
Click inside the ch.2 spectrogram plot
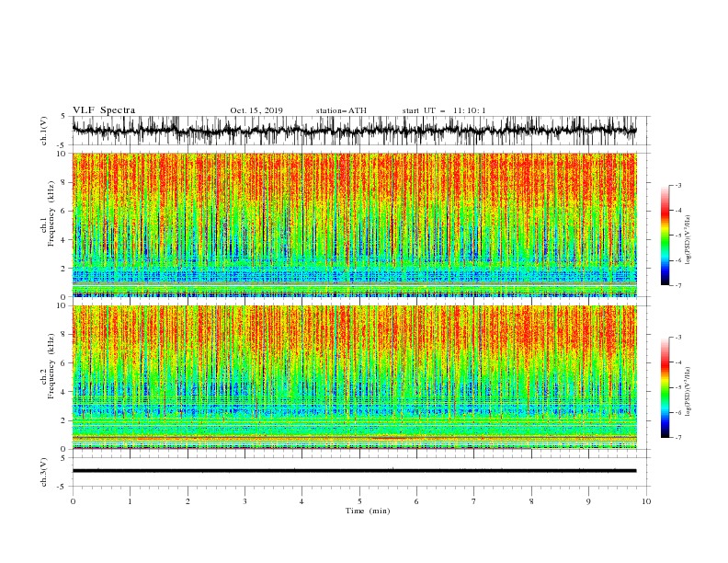pyautogui.click(x=354, y=377)
